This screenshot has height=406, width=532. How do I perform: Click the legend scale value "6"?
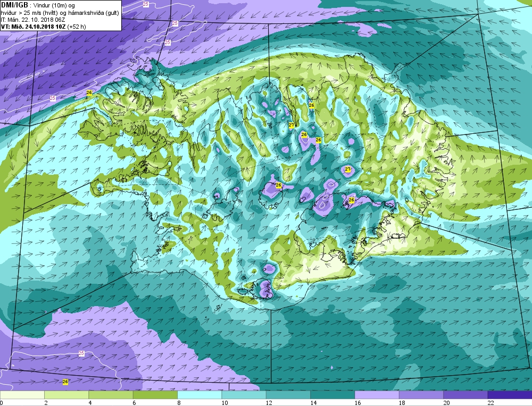pos(135,403)
